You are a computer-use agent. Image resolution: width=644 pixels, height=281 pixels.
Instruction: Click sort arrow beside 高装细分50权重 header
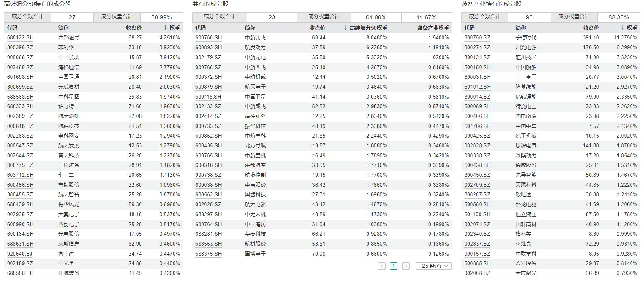pos(345,28)
